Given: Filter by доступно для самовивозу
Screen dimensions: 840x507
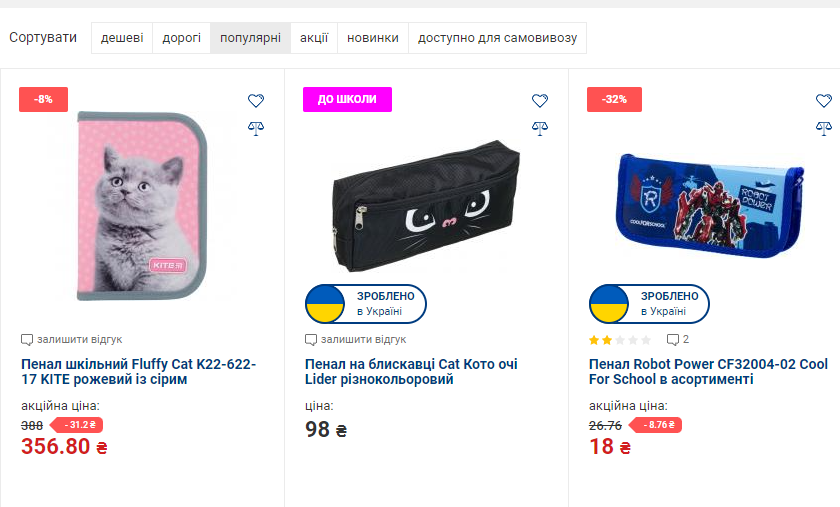Looking at the screenshot, I should 497,38.
